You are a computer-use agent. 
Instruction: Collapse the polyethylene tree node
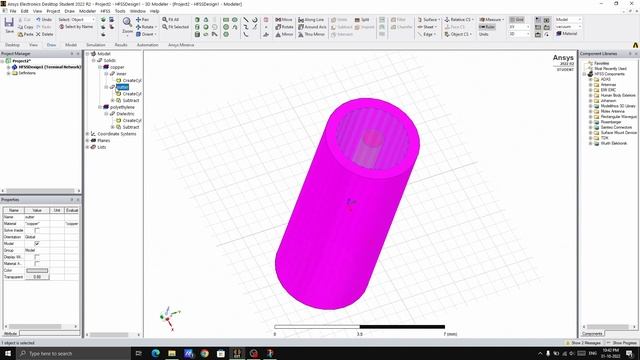click(x=100, y=107)
